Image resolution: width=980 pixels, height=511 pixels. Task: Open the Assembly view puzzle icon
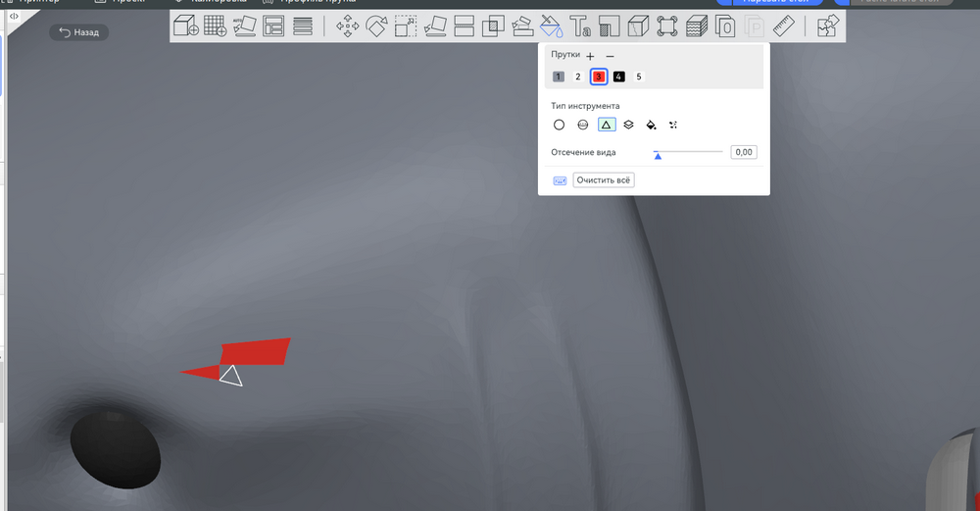tap(827, 26)
